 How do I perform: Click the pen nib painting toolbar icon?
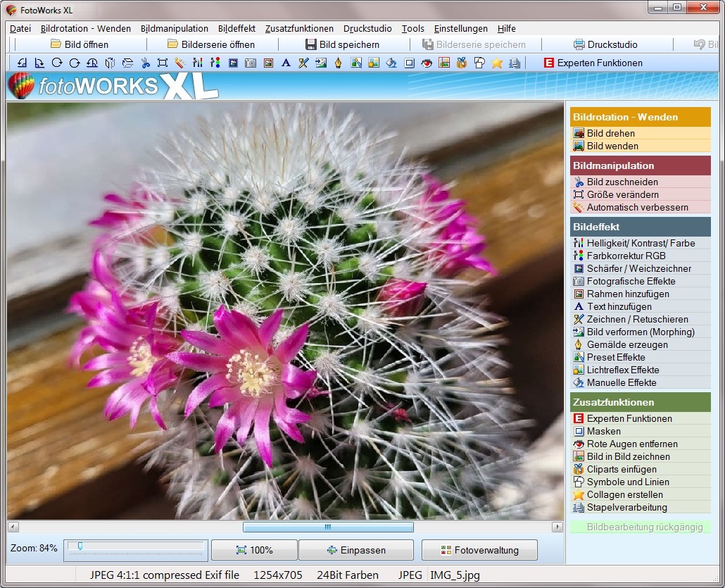(339, 63)
